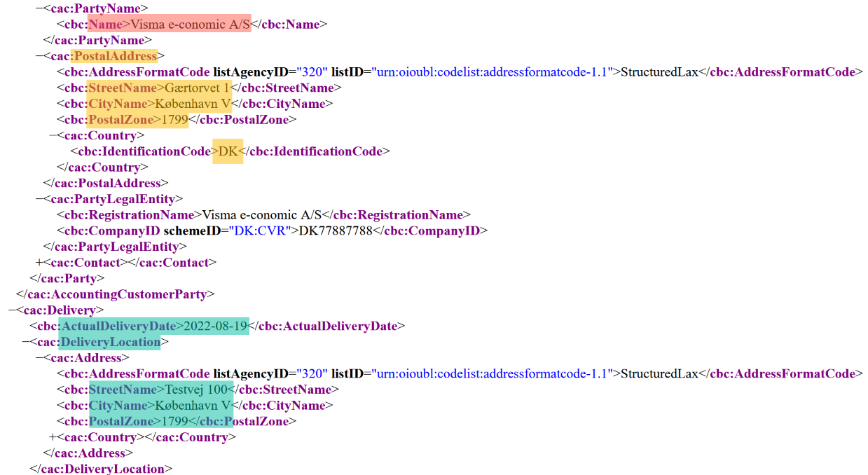Screen dimensions: 868x475
Task: Collapse the cac:PartyLegalEntity node
Action: (x=39, y=199)
